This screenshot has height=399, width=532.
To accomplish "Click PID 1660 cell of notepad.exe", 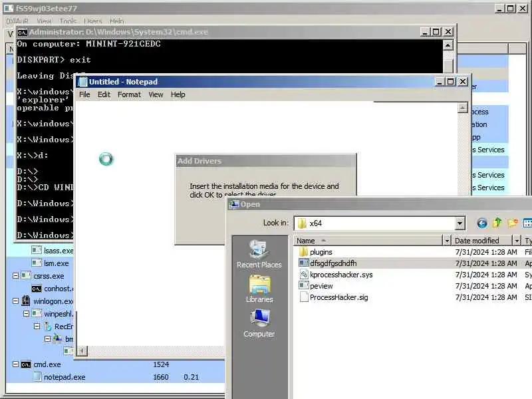I will (160, 377).
